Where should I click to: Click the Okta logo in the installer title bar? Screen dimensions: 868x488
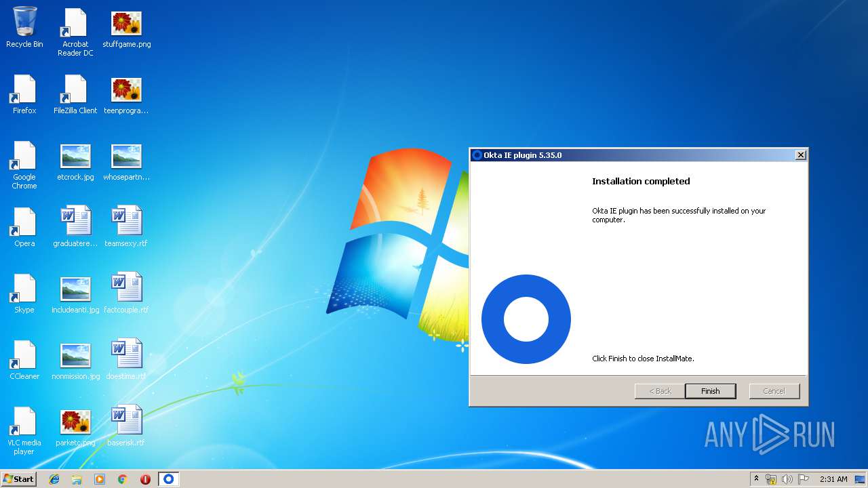[477, 155]
